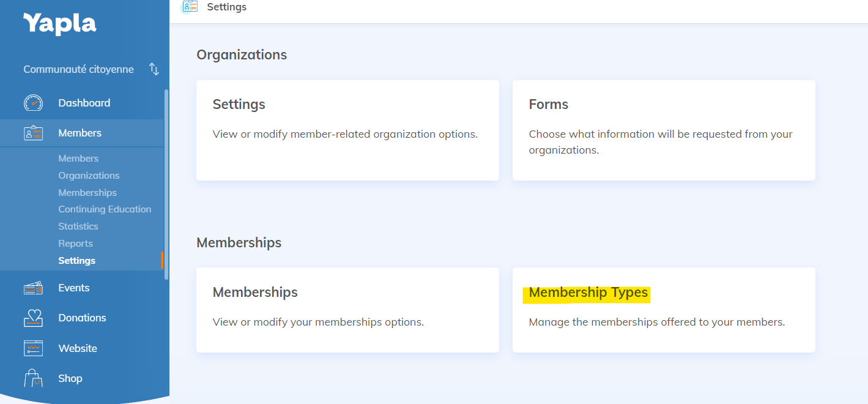
Task: Click the Events ticket icon
Action: 32,287
